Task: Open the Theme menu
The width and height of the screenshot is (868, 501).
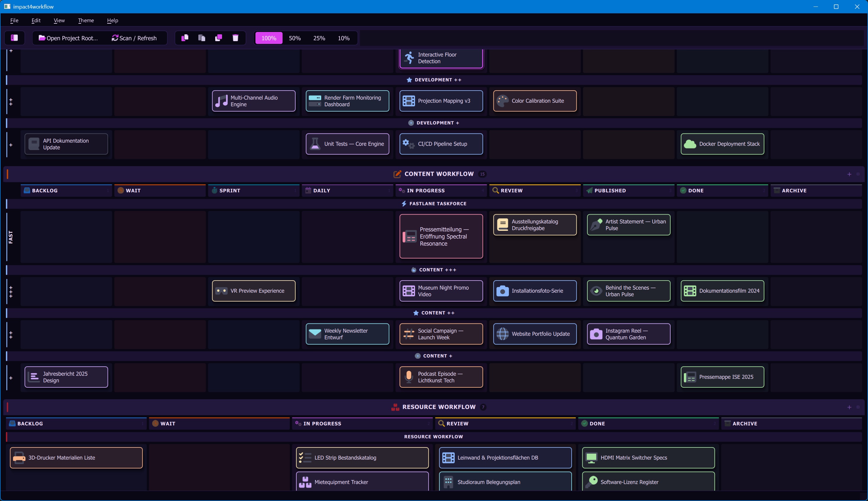Action: click(x=86, y=20)
